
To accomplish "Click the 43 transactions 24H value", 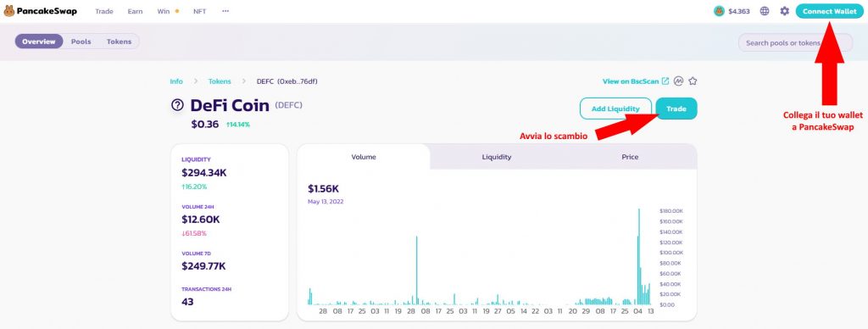I will [x=187, y=302].
